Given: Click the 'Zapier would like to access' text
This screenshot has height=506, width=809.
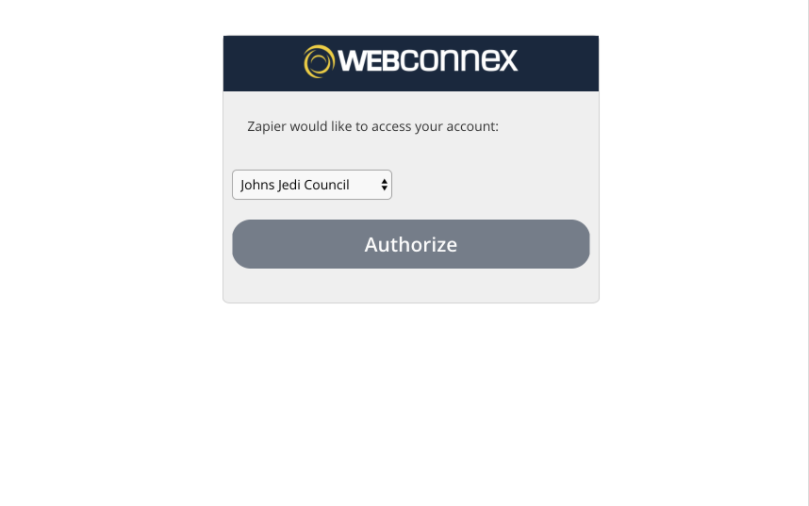Looking at the screenshot, I should point(373,126).
